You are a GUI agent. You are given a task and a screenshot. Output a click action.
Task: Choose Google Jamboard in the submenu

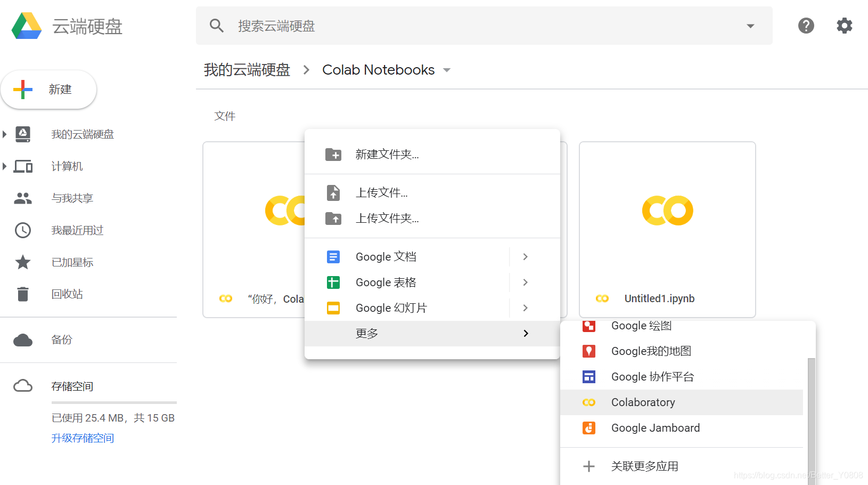[682, 428]
